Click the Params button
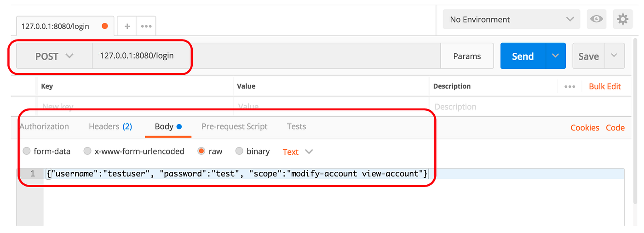Image resolution: width=644 pixels, height=233 pixels. pos(467,56)
